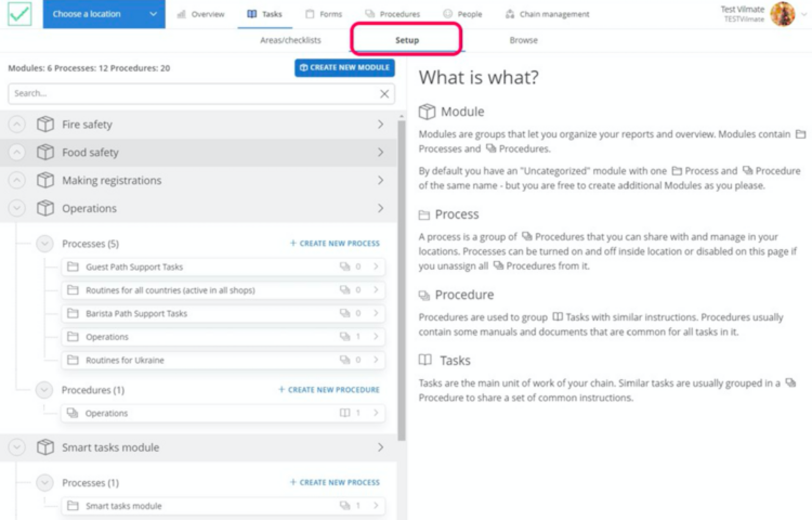Click the Create New Procedure link
This screenshot has height=520, width=812.
coord(329,390)
